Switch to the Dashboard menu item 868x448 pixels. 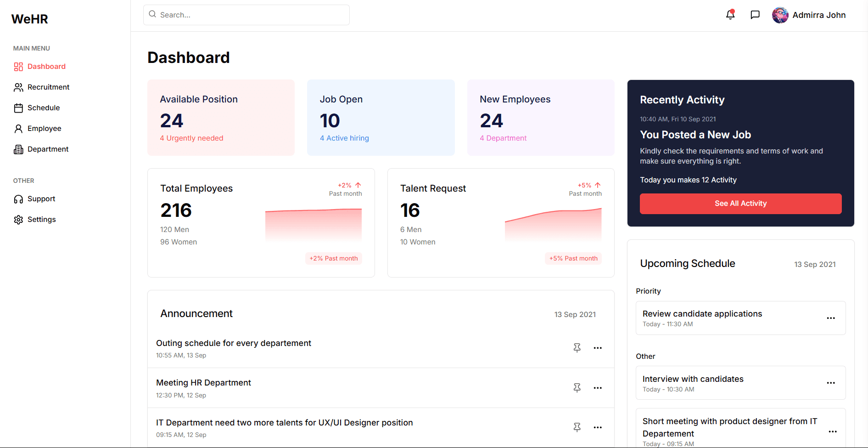[46, 66]
